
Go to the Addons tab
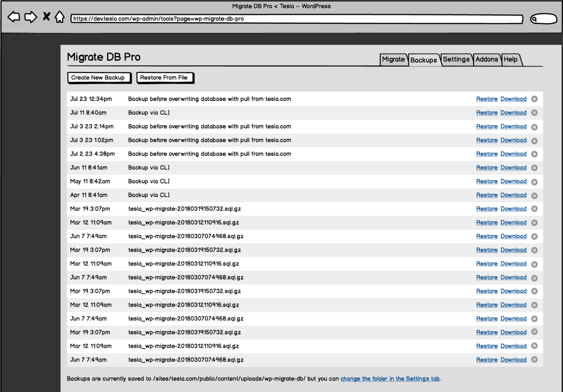[x=487, y=59]
